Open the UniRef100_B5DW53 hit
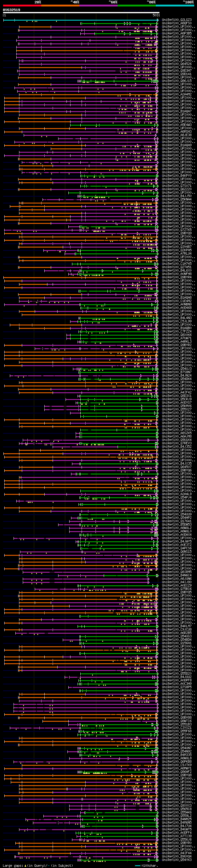The height and width of the screenshot is (868, 197). point(176,524)
